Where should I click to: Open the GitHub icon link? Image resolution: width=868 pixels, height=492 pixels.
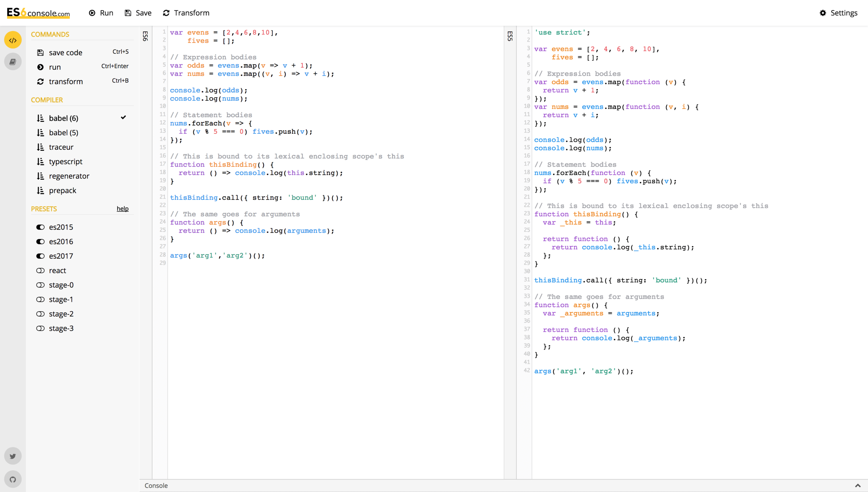coord(13,479)
